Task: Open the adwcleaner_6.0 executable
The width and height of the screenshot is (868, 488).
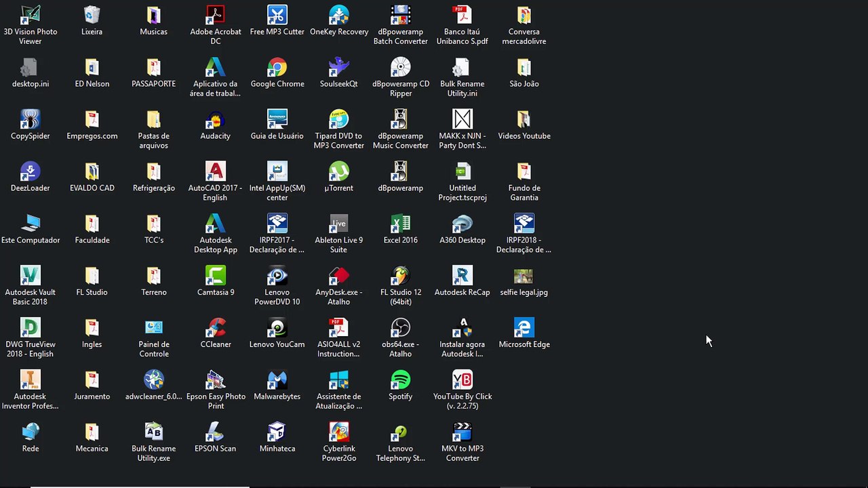Action: point(154,381)
